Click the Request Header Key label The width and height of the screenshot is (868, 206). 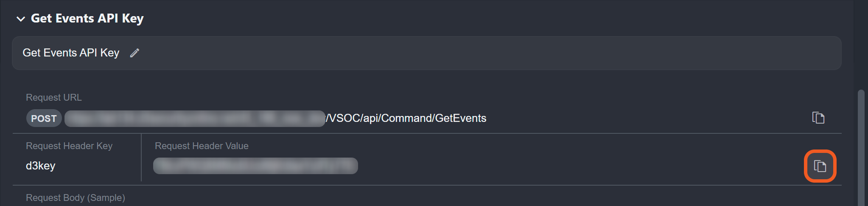(69, 146)
